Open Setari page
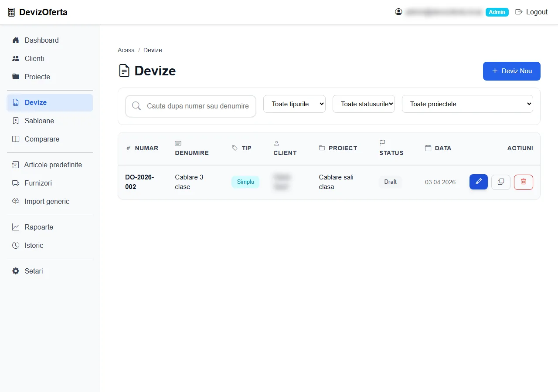The image size is (558, 392). tap(50, 271)
